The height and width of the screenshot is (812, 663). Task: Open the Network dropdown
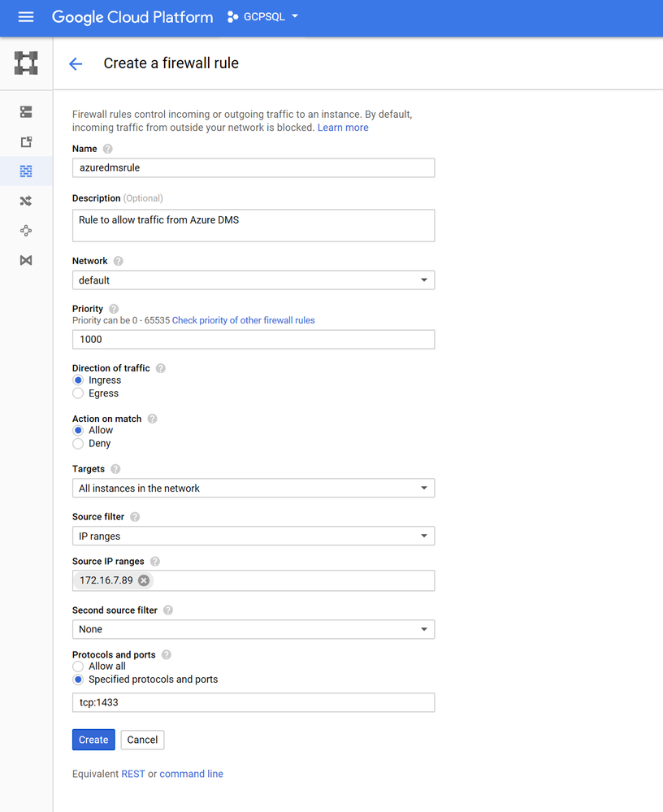click(253, 280)
